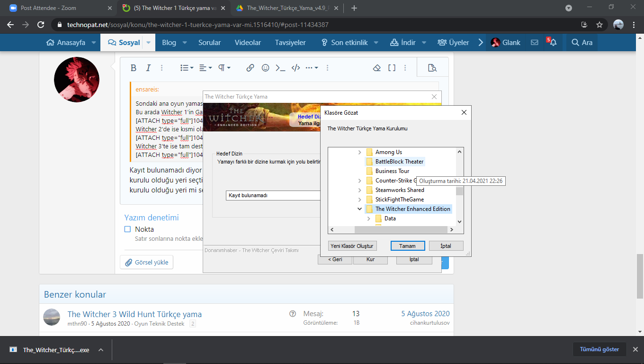Bookmark this page with the star icon
The height and width of the screenshot is (364, 644).
point(599,25)
